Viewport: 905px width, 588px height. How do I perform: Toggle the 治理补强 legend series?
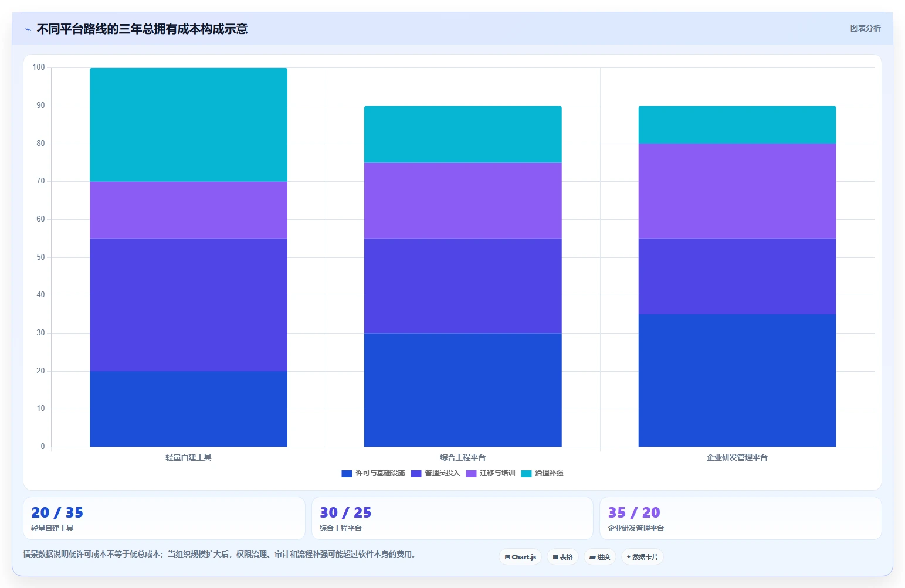tap(542, 473)
